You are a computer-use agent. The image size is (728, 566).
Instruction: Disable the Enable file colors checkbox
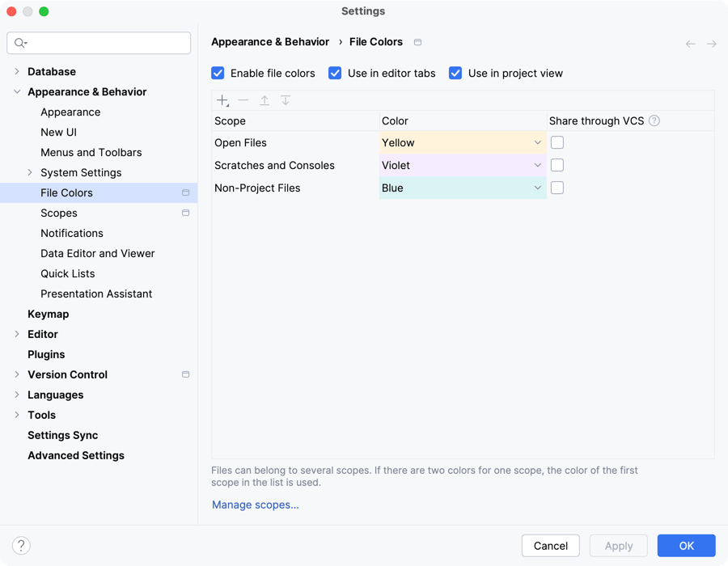coord(218,73)
